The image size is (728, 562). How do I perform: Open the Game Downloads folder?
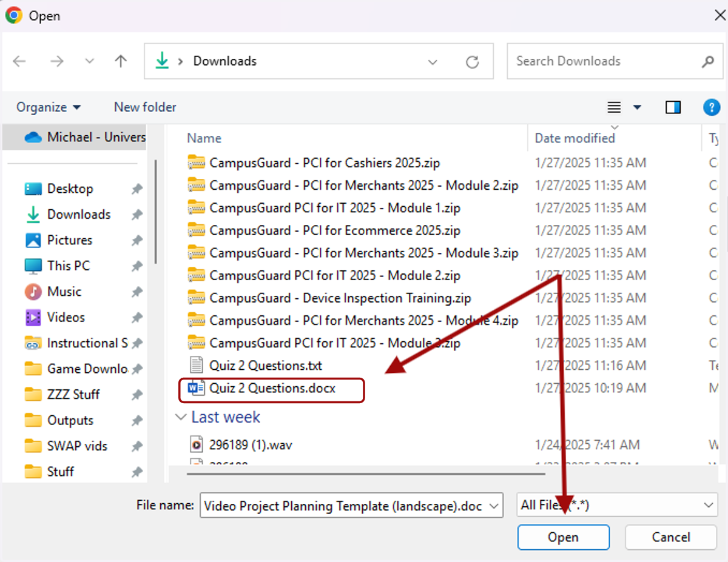87,369
